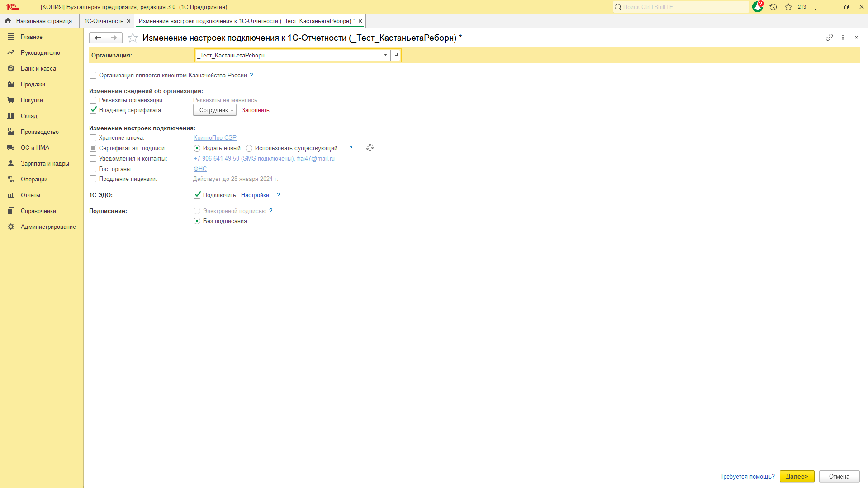Click the Организация input field
This screenshot has width=868, height=488.
pos(288,55)
